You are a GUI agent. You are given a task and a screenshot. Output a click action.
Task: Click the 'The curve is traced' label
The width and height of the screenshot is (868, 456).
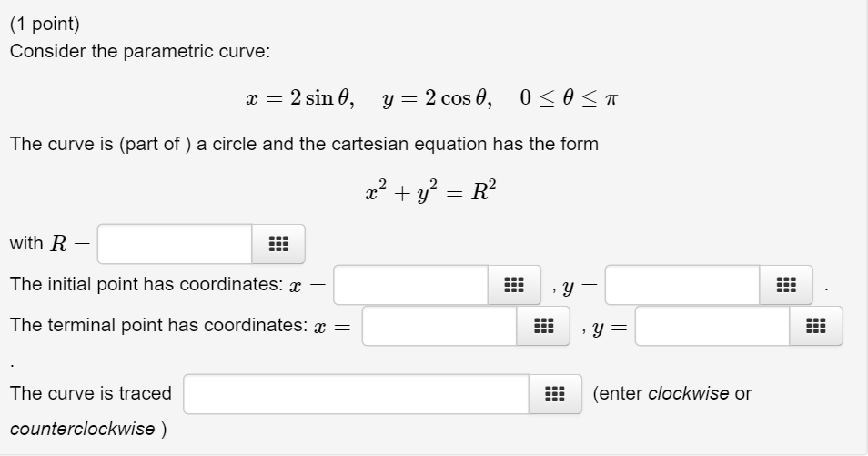[x=91, y=394]
